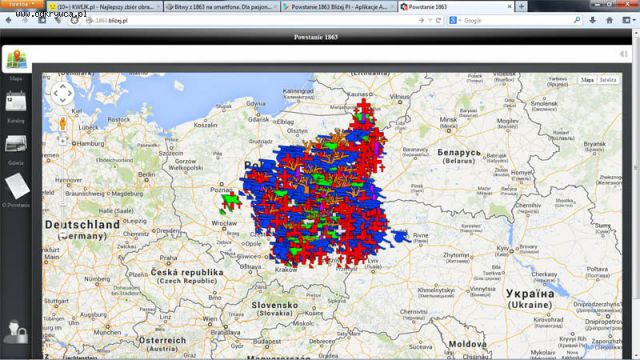This screenshot has width=640, height=360.
Task: Open the search engine selector dropdown
Action: (x=455, y=20)
